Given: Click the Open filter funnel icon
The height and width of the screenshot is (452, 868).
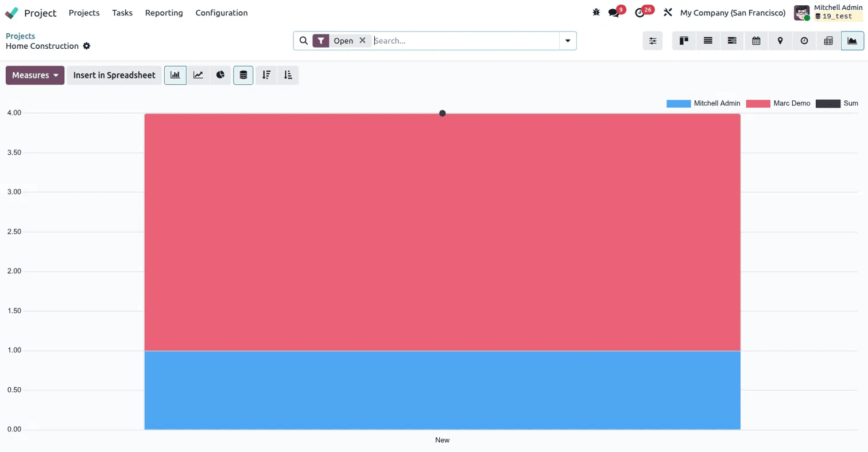Looking at the screenshot, I should [x=321, y=41].
